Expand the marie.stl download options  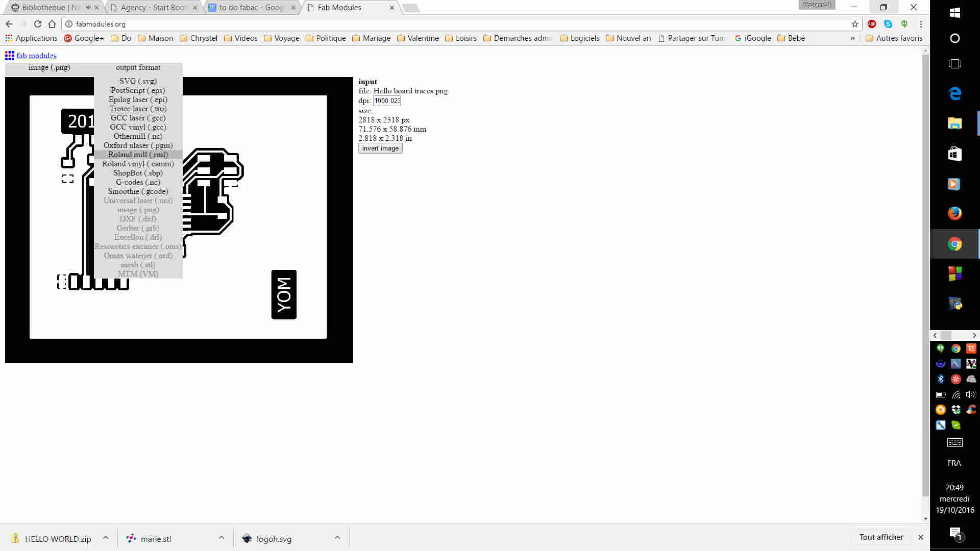222,538
